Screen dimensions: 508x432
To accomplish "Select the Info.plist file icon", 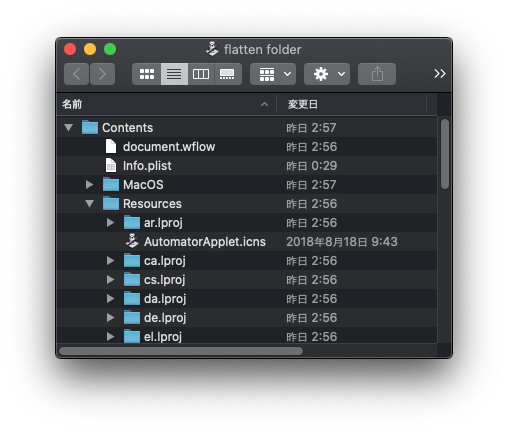I will point(111,165).
